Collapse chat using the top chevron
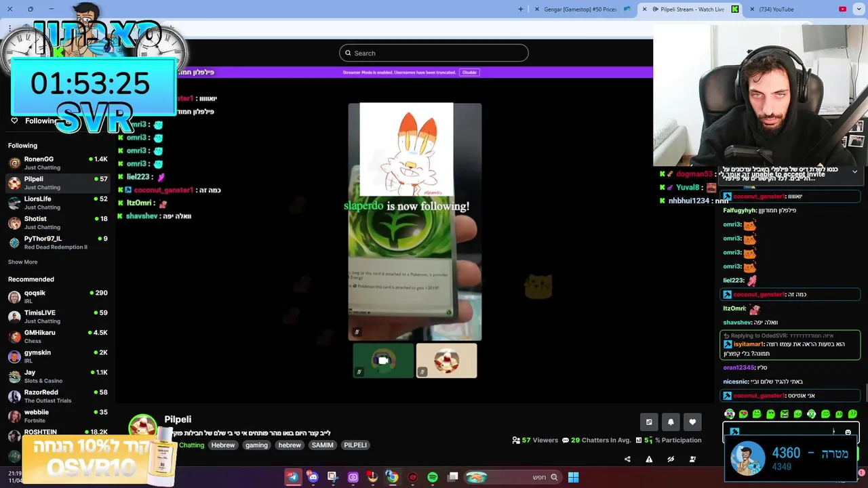This screenshot has height=488, width=868. point(854,171)
